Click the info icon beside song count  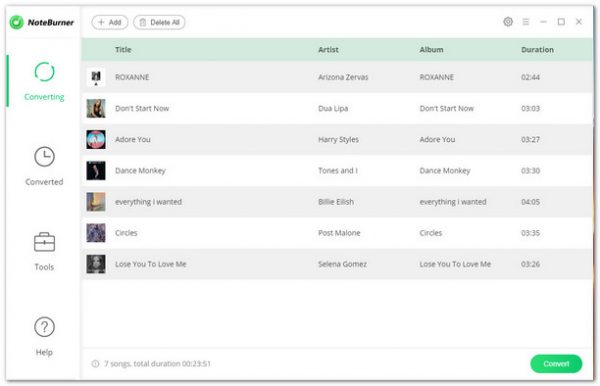(95, 363)
